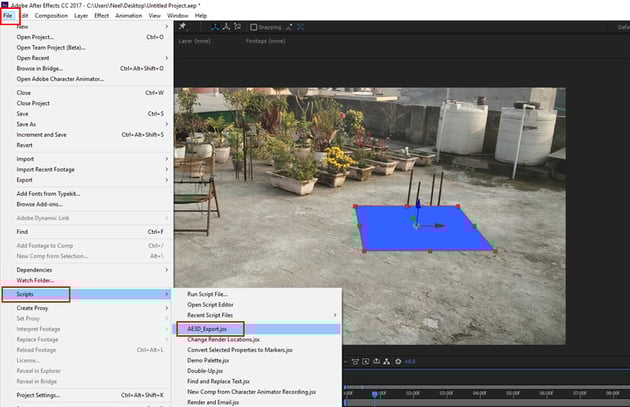Click the blue playhead on the timeline ruler
The image size is (630, 407).
tap(374, 394)
